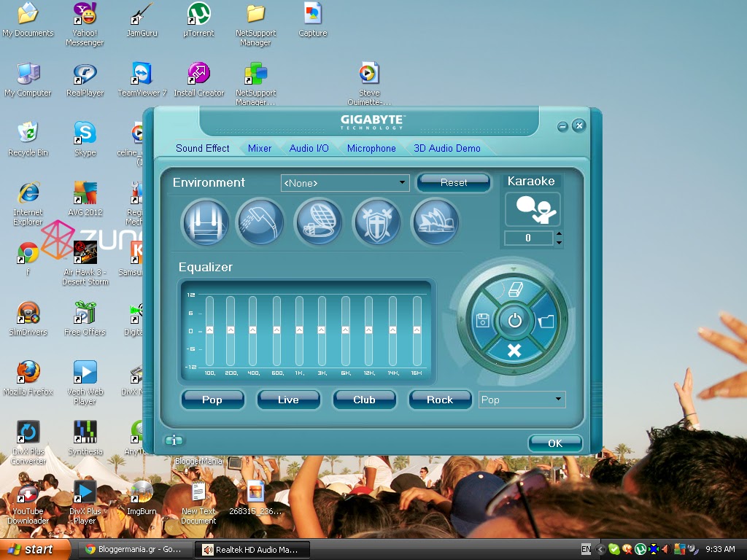Click the Environment Reset button
Image resolution: width=747 pixels, height=560 pixels.
454,182
